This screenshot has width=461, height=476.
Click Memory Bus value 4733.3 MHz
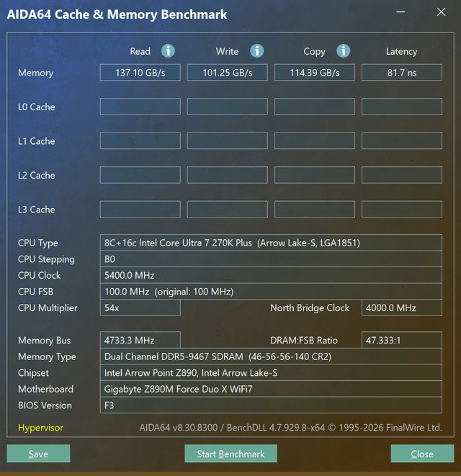tap(140, 340)
